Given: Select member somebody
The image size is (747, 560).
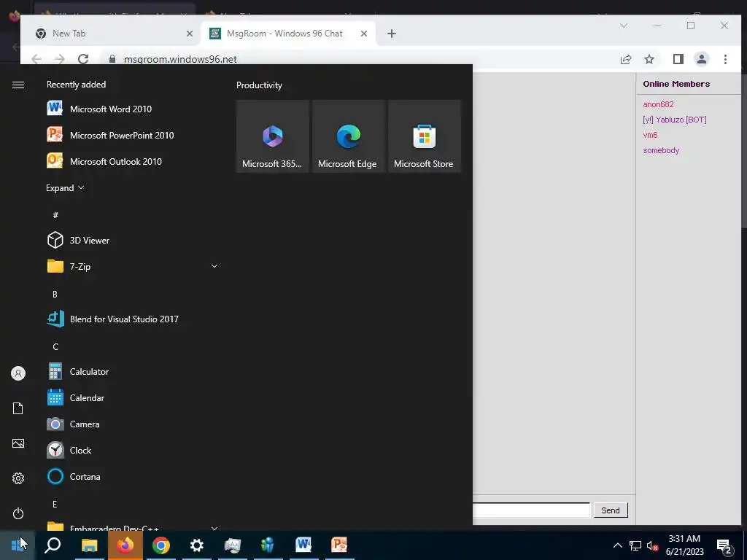Looking at the screenshot, I should [661, 150].
